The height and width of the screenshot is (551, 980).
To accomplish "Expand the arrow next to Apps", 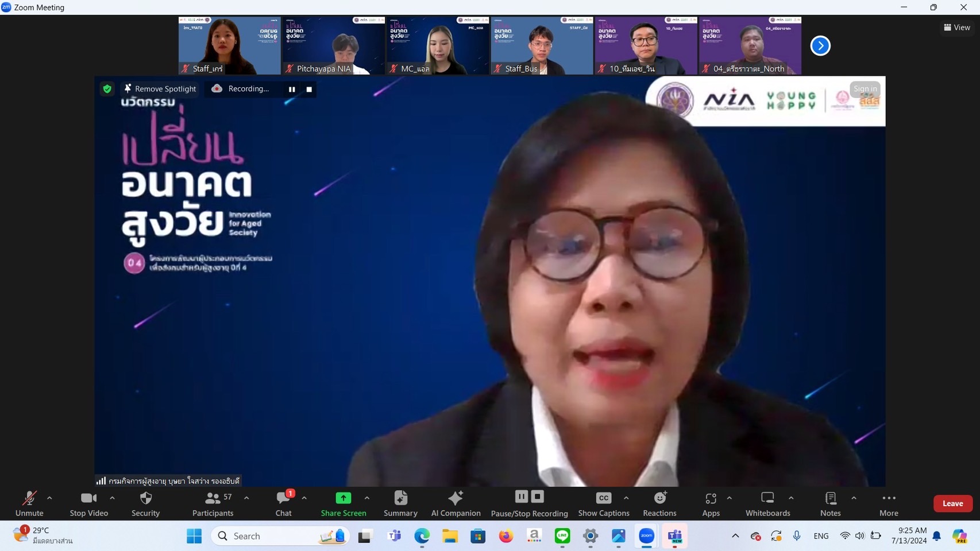I will tap(730, 498).
